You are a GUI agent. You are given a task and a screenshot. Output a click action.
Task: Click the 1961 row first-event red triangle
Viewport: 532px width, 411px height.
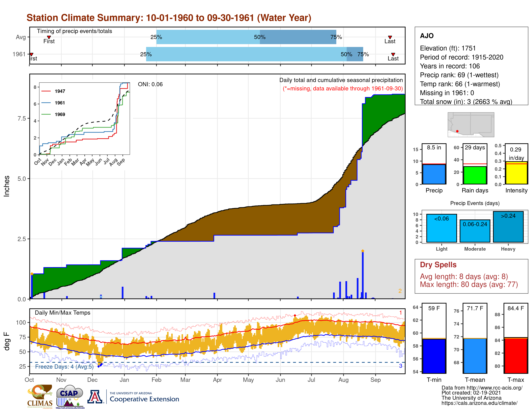(31, 54)
